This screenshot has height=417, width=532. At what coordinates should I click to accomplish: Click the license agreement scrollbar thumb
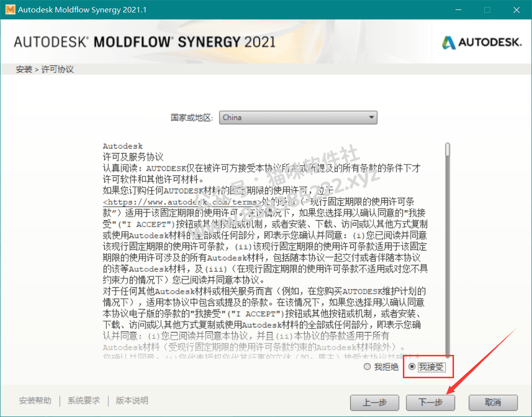[448, 150]
